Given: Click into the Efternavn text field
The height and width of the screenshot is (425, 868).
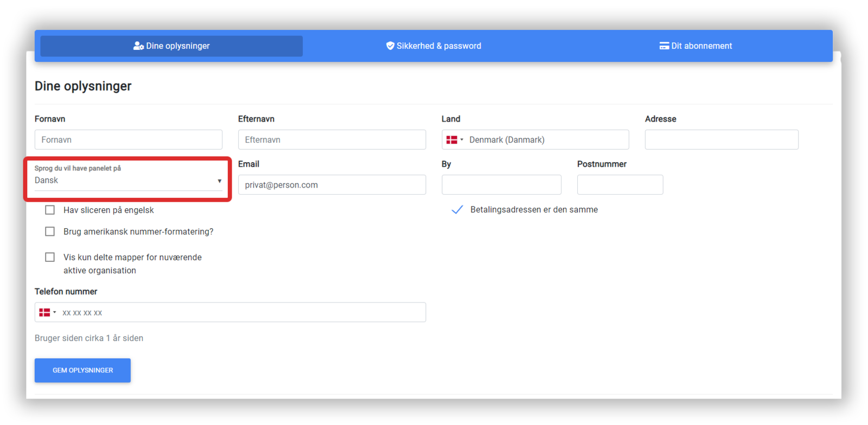Looking at the screenshot, I should coord(332,140).
